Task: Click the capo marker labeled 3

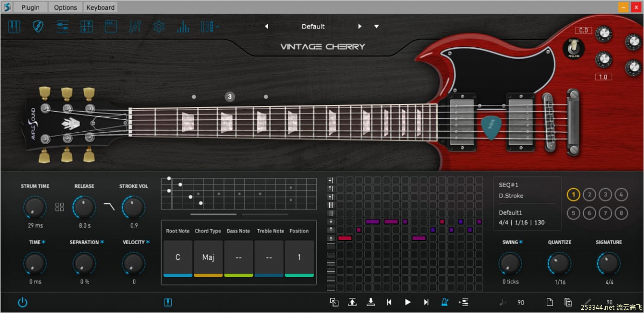Action: click(229, 97)
